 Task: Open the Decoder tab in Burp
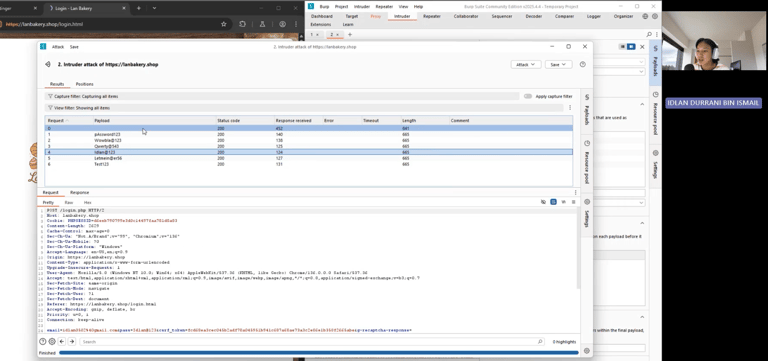click(533, 16)
